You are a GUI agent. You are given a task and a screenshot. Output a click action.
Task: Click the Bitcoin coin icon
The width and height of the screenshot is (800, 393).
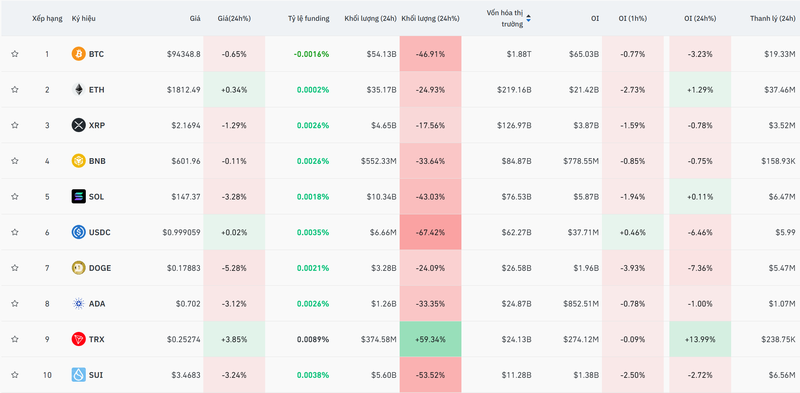(x=79, y=54)
